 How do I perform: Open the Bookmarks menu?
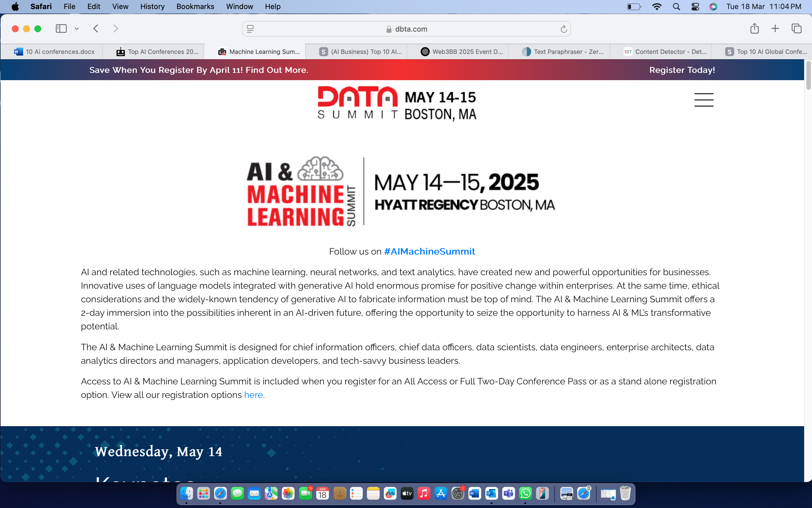195,6
